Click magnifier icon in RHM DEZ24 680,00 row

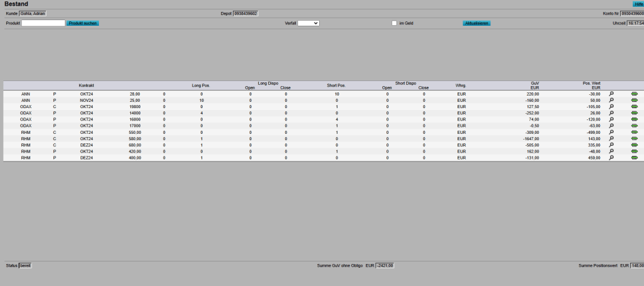point(611,145)
